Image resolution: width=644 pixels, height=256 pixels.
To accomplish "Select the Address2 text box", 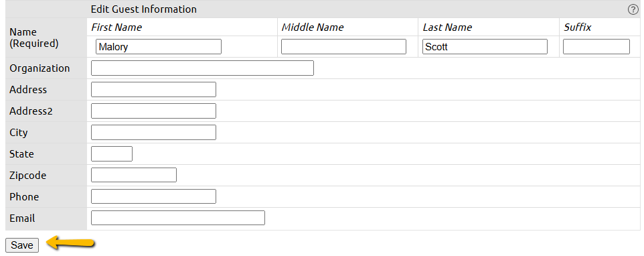I will (153, 111).
